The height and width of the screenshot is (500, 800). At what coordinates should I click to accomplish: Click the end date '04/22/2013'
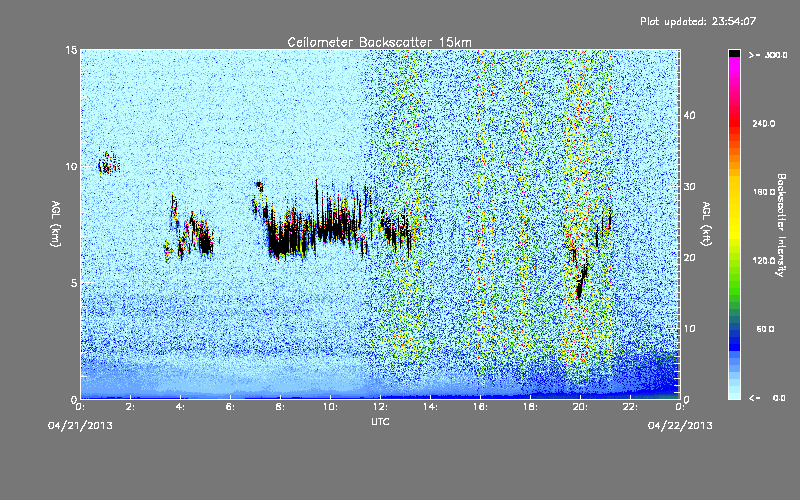680,426
